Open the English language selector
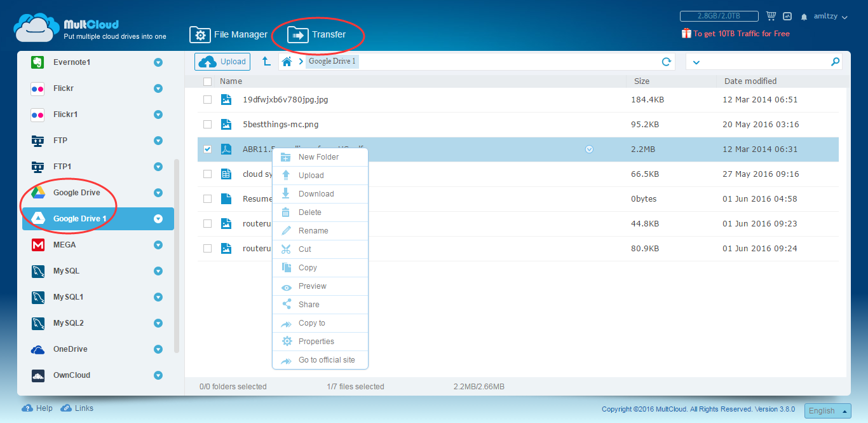This screenshot has width=868, height=423. click(827, 411)
